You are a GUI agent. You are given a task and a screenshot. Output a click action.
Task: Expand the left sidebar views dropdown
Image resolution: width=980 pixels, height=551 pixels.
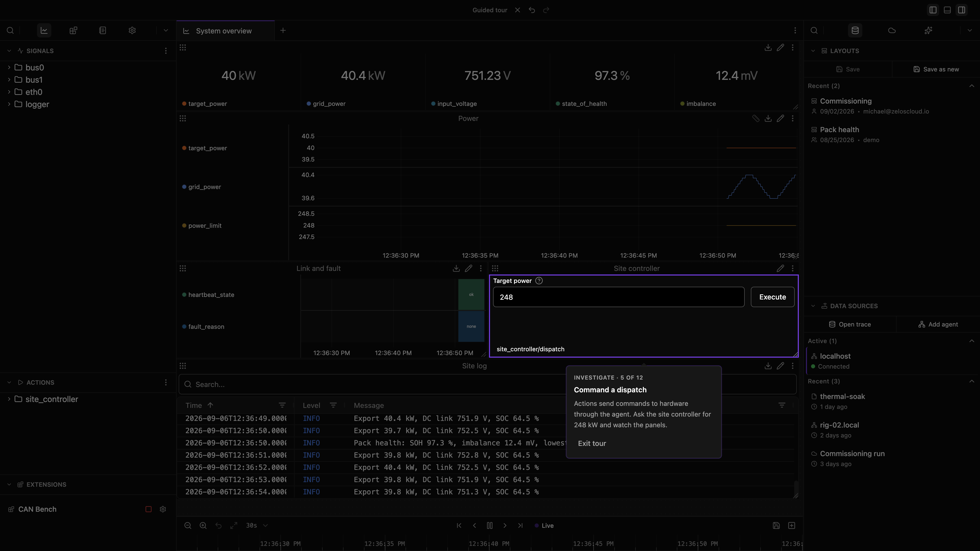click(x=165, y=30)
